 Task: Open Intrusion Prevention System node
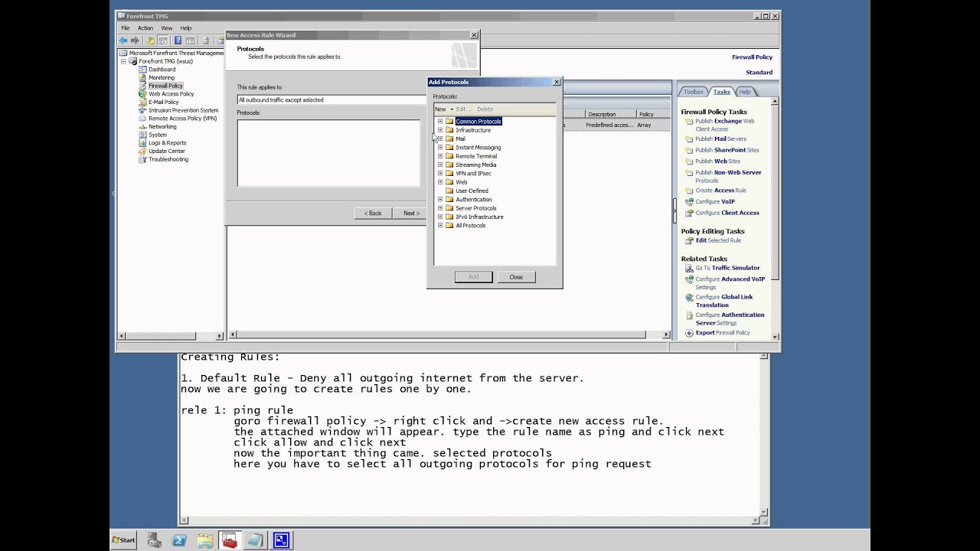click(x=183, y=110)
